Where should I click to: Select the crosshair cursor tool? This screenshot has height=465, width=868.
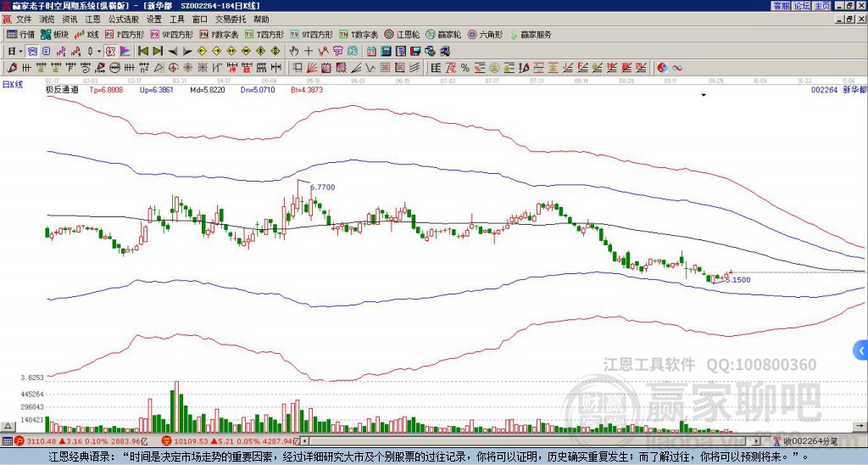click(x=309, y=52)
